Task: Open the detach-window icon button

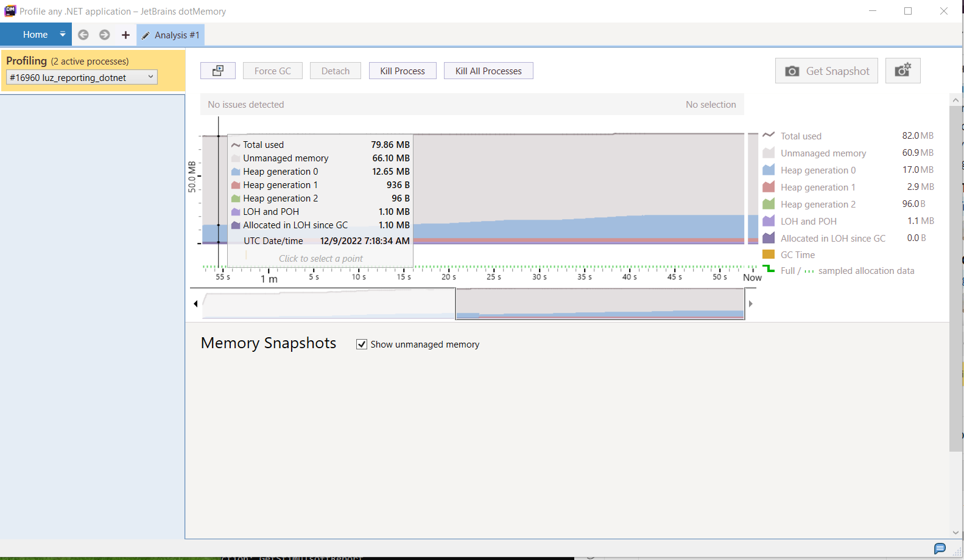Action: (218, 71)
